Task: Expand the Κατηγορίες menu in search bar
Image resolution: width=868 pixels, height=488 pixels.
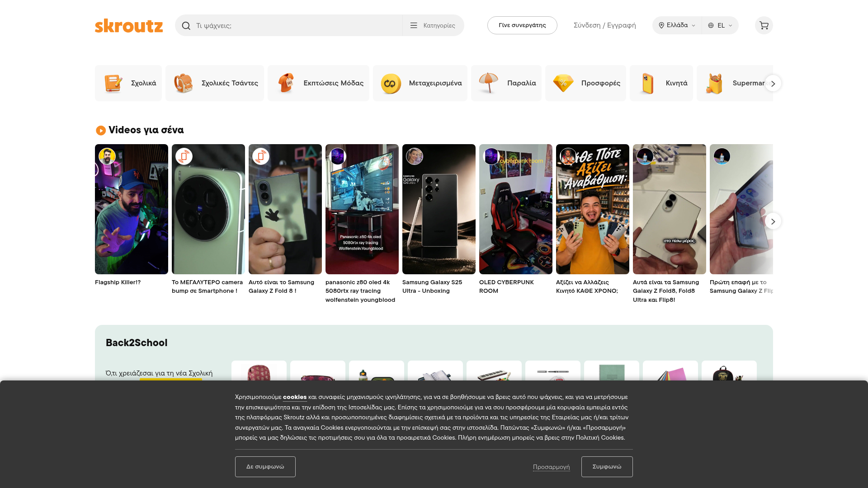Action: coord(433,25)
